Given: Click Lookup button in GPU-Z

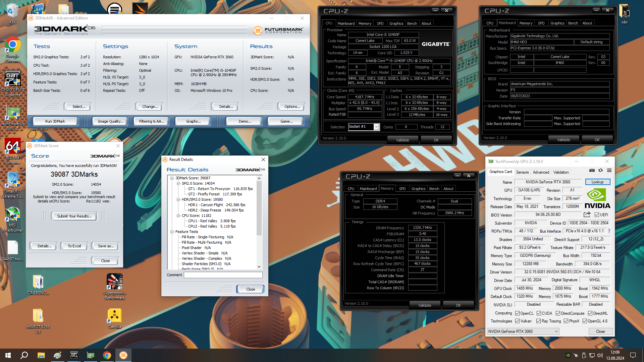Looking at the screenshot, I should (x=597, y=182).
